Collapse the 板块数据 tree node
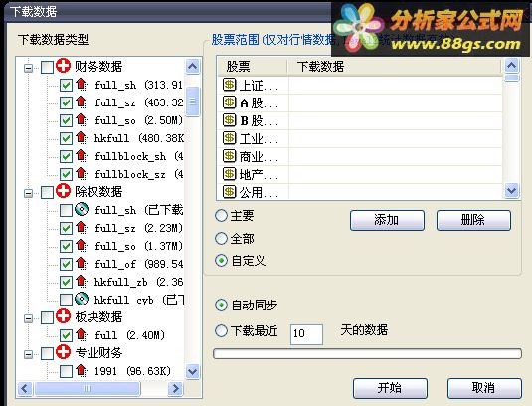 (x=29, y=318)
